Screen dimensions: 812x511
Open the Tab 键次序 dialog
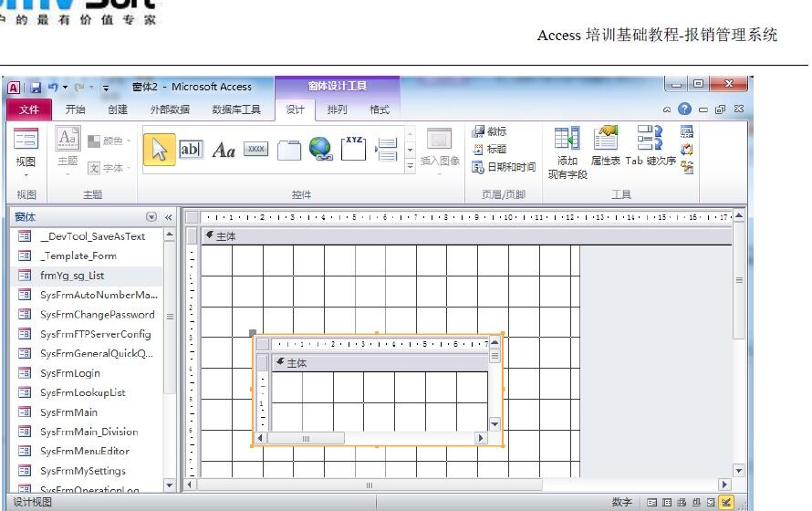click(x=651, y=146)
